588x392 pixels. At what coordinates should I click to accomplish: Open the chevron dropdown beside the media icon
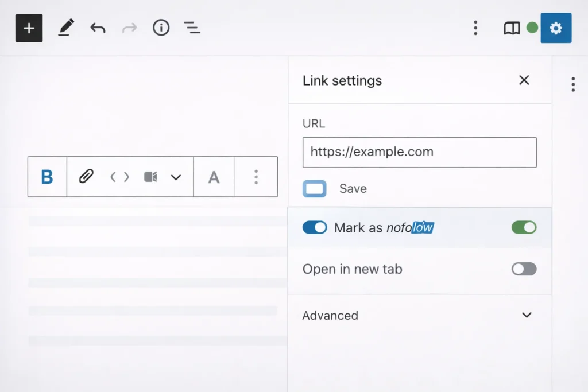tap(176, 177)
